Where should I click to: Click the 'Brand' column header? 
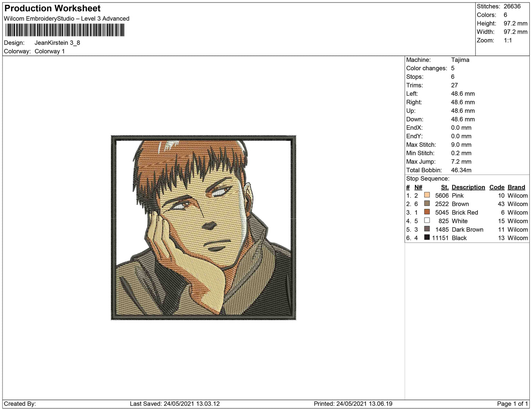[x=517, y=187]
